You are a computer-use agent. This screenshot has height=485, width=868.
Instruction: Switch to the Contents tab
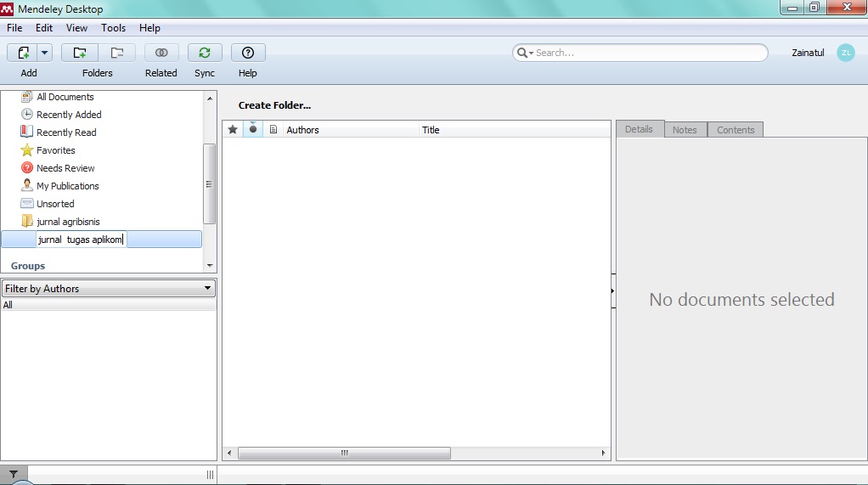tap(736, 130)
